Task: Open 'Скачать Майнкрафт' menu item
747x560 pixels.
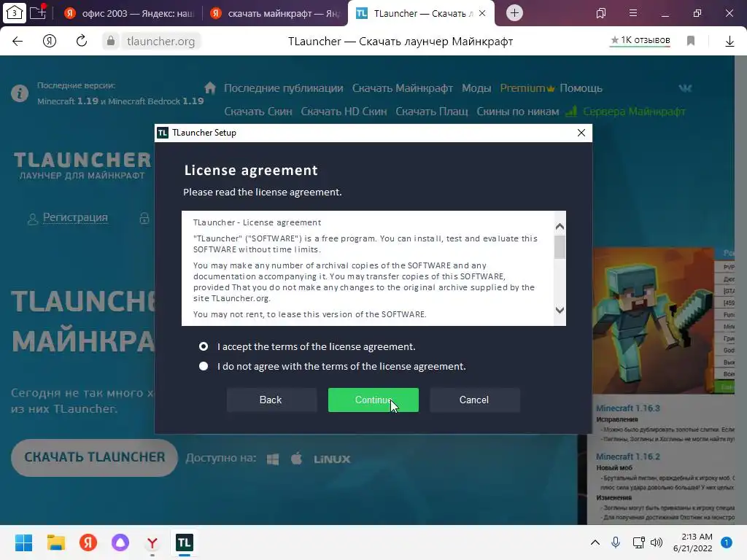Action: point(403,88)
